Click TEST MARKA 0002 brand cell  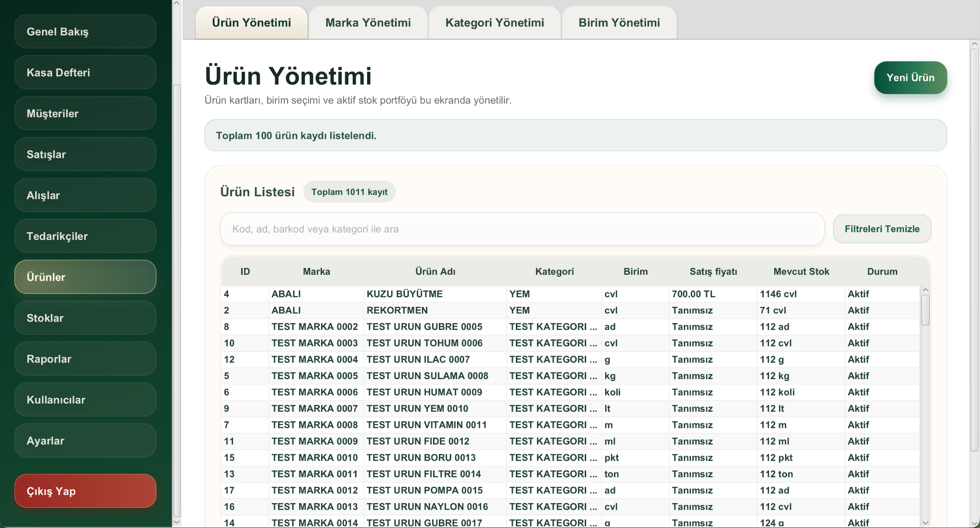[316, 326]
